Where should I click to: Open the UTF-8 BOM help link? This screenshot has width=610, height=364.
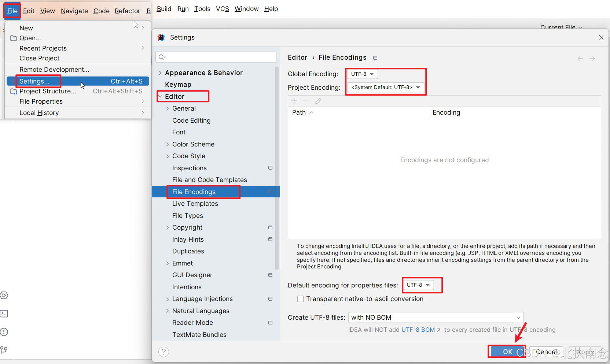pyautogui.click(x=421, y=330)
